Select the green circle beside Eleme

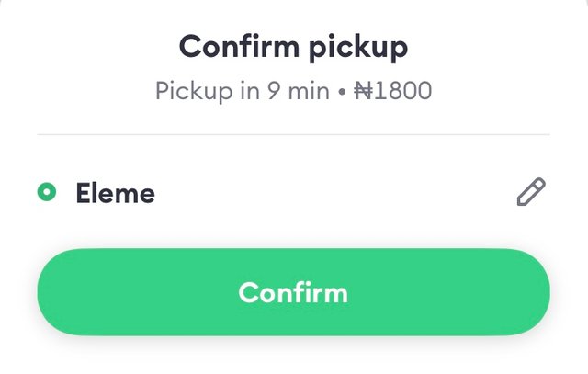[47, 192]
